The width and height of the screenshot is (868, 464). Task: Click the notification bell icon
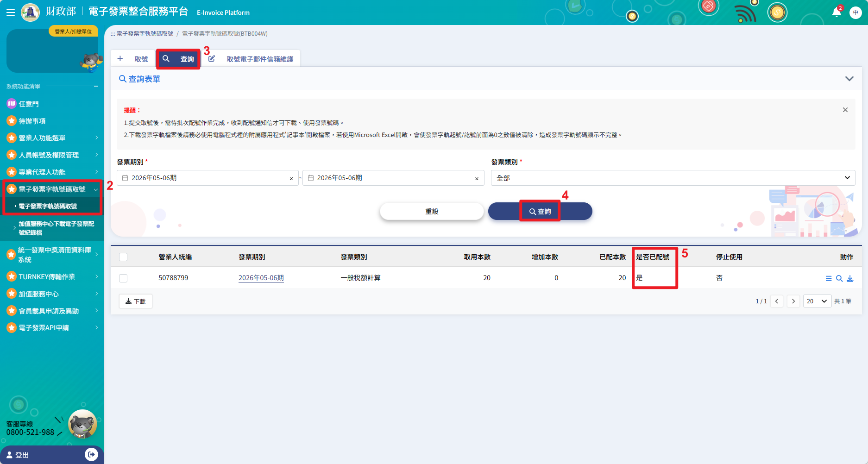point(837,12)
